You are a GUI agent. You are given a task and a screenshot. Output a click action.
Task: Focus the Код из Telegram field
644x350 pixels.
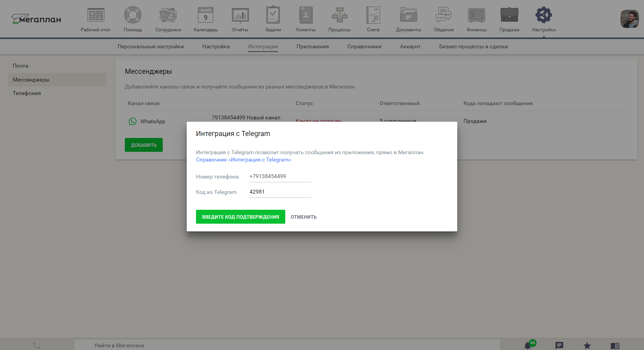point(280,192)
